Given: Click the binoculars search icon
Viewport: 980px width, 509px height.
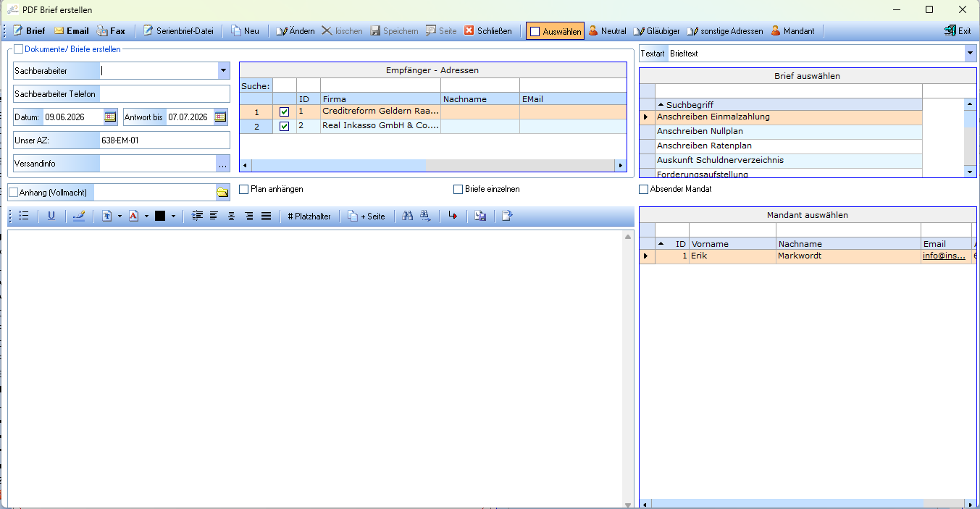Looking at the screenshot, I should 408,216.
